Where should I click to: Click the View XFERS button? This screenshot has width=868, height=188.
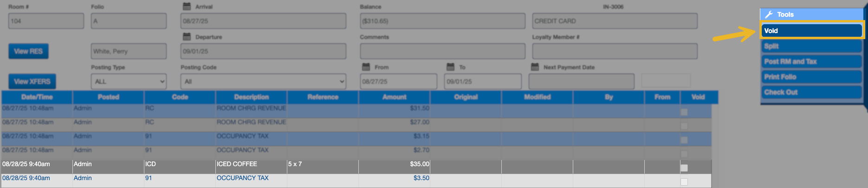click(32, 81)
